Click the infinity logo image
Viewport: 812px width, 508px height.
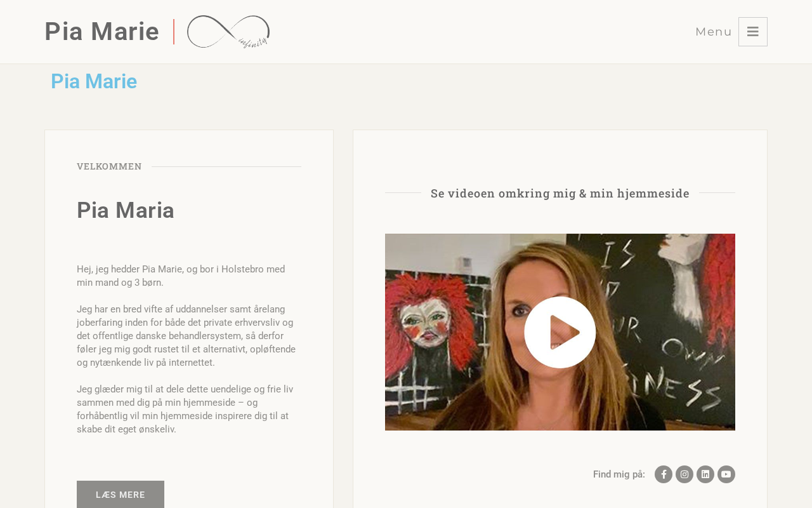[x=228, y=32]
